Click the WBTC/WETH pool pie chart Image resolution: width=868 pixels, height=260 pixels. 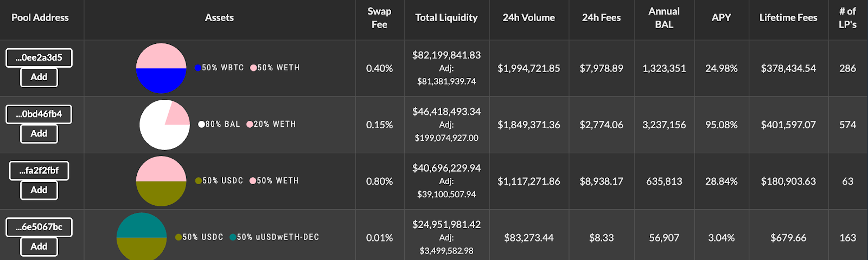click(161, 68)
